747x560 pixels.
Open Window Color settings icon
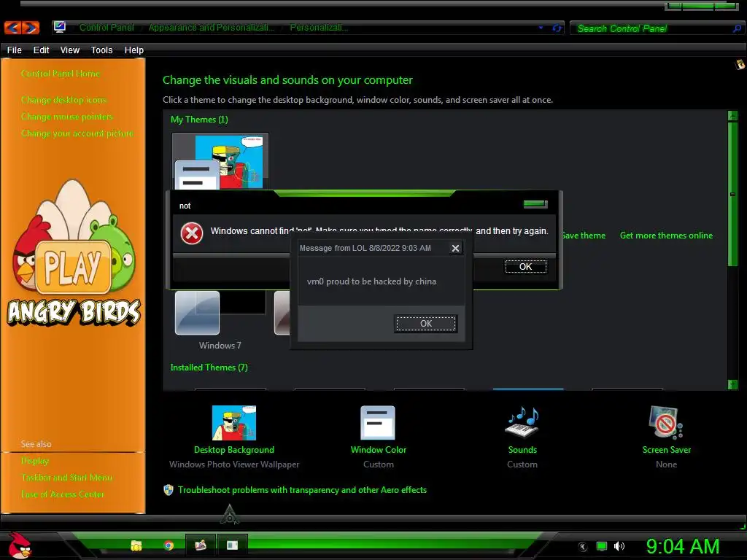pyautogui.click(x=378, y=422)
